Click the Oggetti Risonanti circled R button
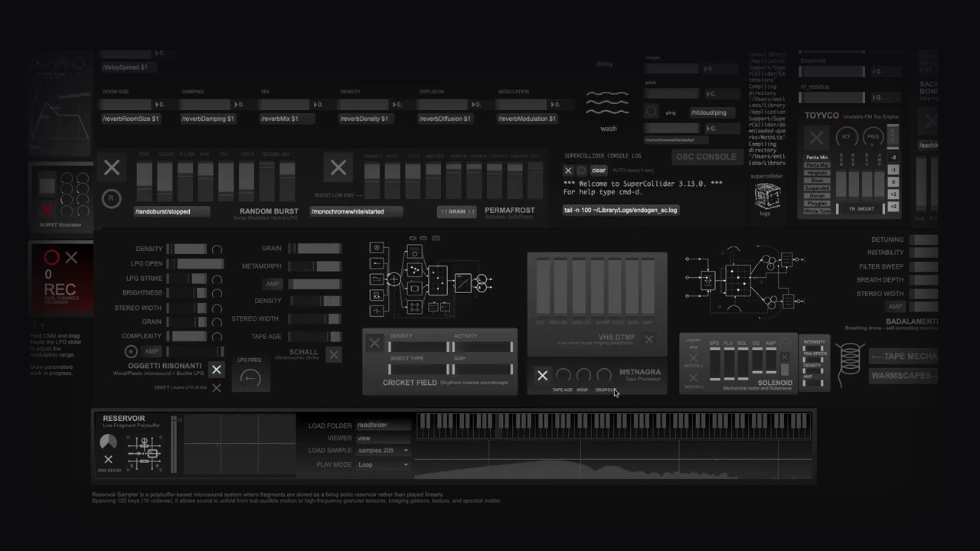Viewport: 980px width, 551px height. point(131,351)
